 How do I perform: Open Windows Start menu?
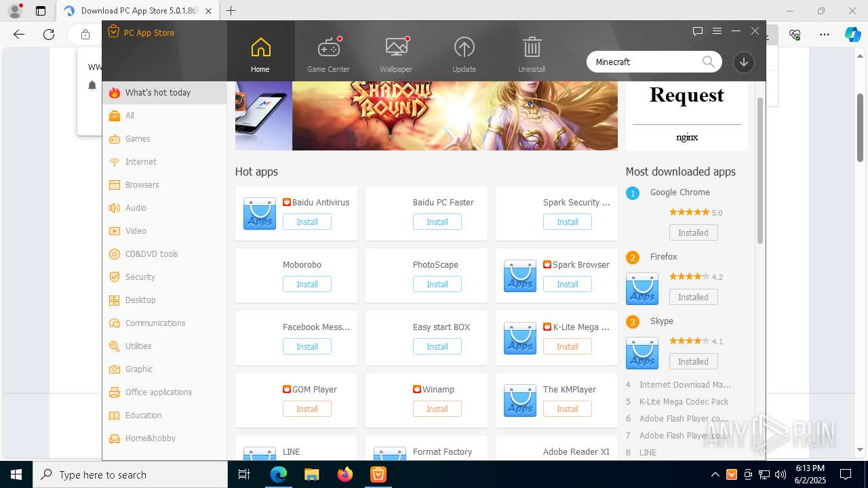(x=16, y=474)
